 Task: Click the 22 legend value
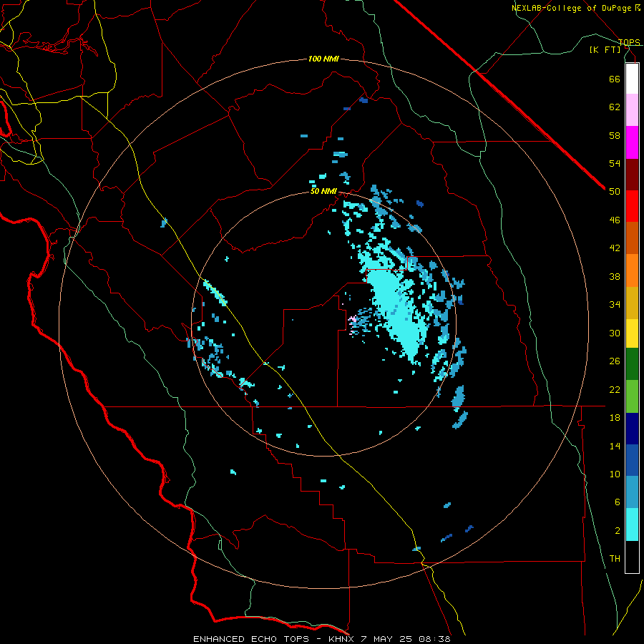615,389
